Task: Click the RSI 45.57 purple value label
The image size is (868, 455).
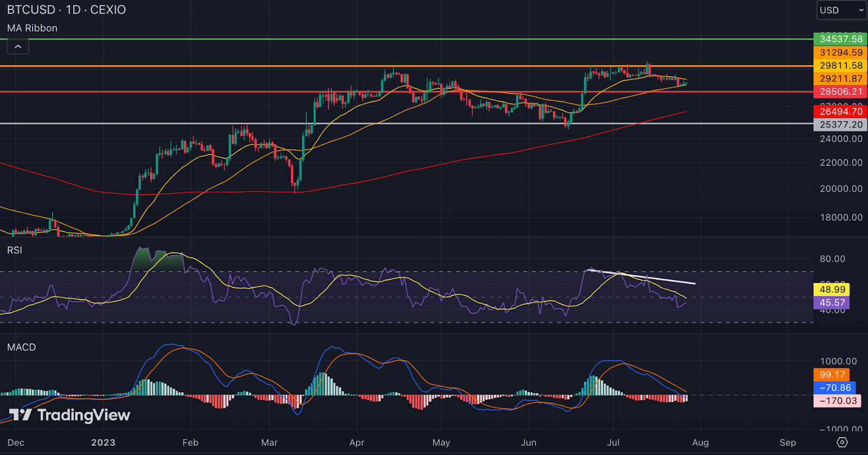Action: pyautogui.click(x=832, y=303)
